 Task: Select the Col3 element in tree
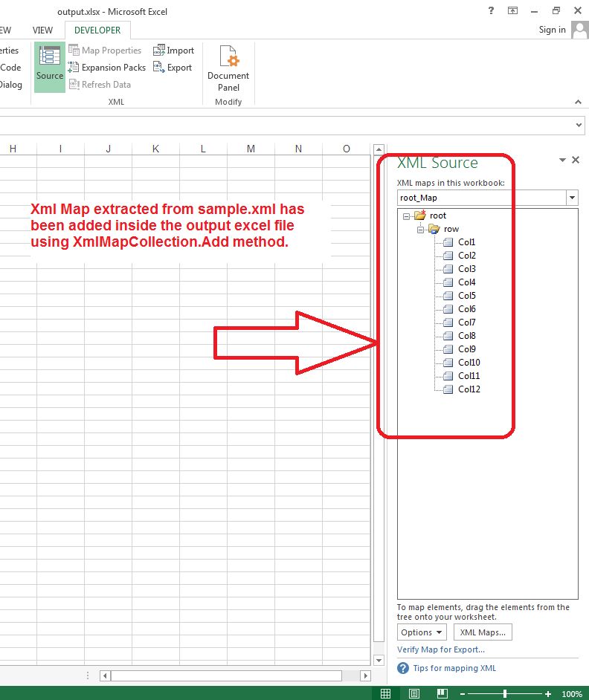(466, 269)
